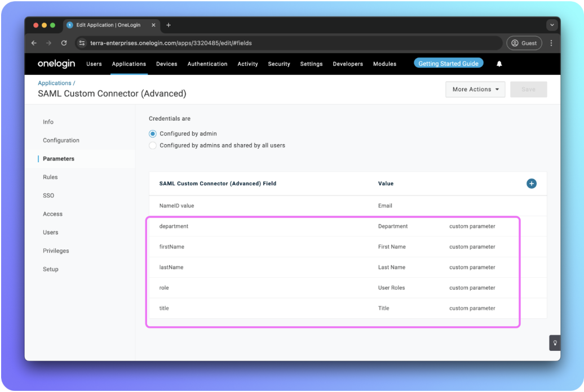Click SAML Custom Connector (Advanced) Field header

coord(218,184)
